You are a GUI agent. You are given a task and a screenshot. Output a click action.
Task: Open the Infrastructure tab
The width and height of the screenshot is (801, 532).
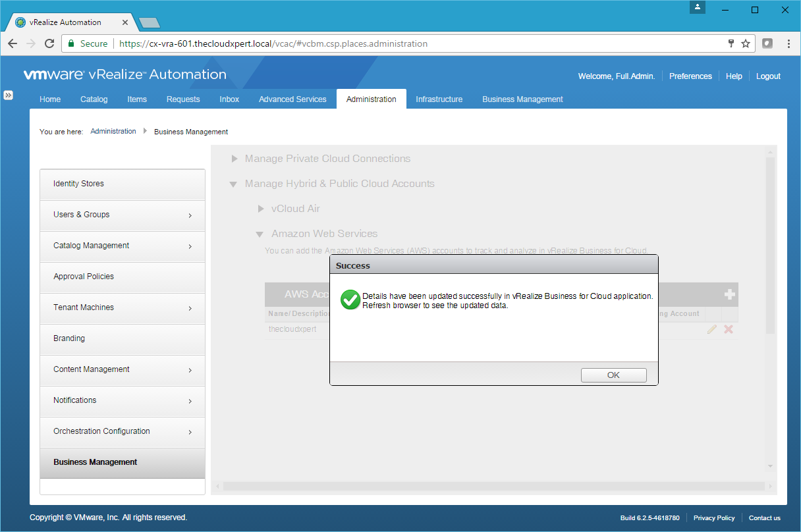coord(439,99)
